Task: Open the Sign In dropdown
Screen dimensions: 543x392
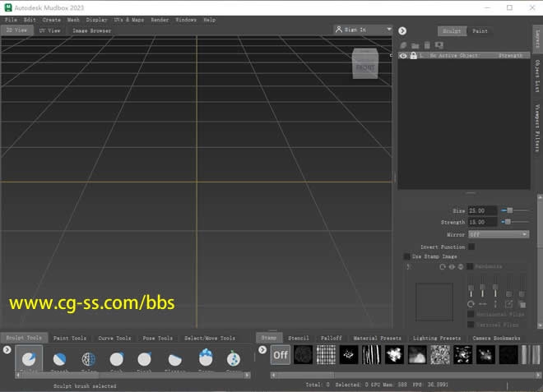Action: pos(364,30)
